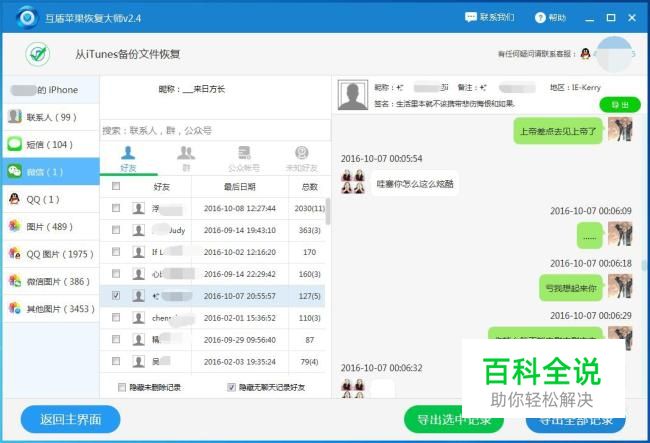
Task: Click avatar icon in the chen row
Action: [x=138, y=318]
